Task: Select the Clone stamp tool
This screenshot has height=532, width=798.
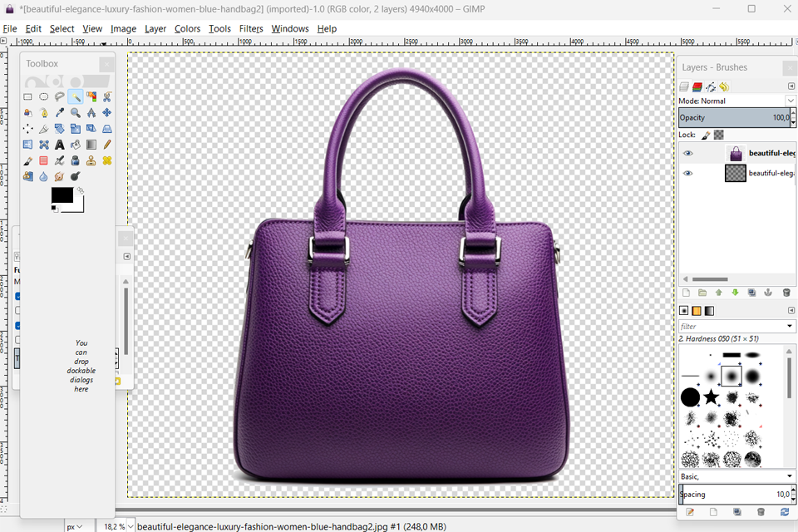Action: pyautogui.click(x=91, y=161)
